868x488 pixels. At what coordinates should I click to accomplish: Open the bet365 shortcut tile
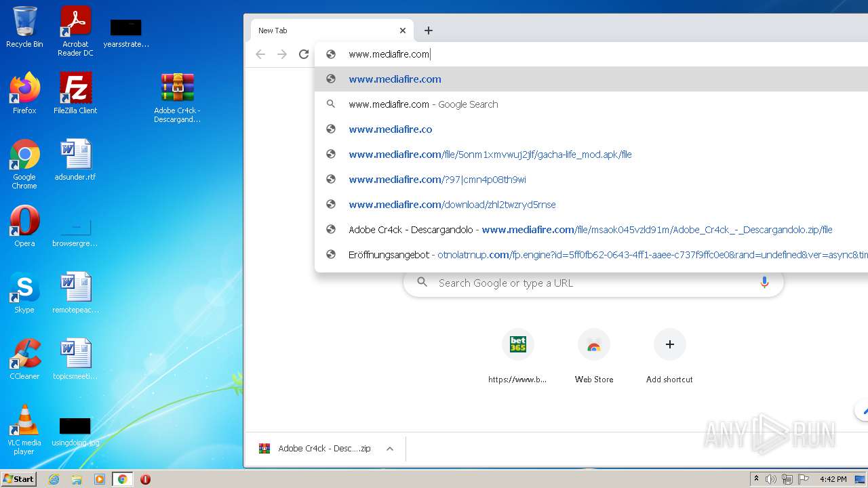[x=517, y=357]
